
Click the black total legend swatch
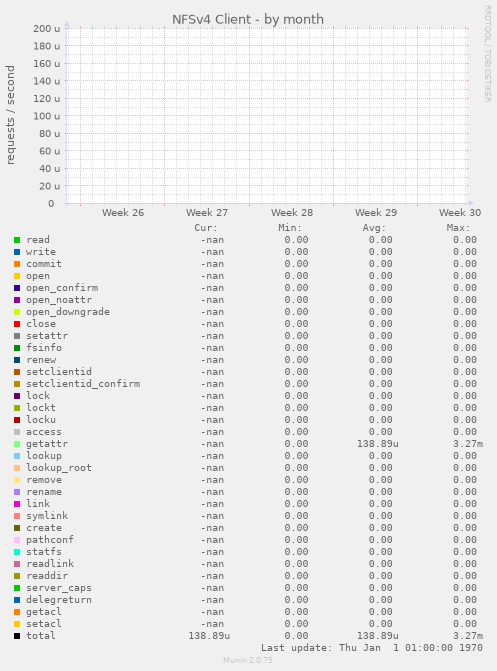coord(17,636)
